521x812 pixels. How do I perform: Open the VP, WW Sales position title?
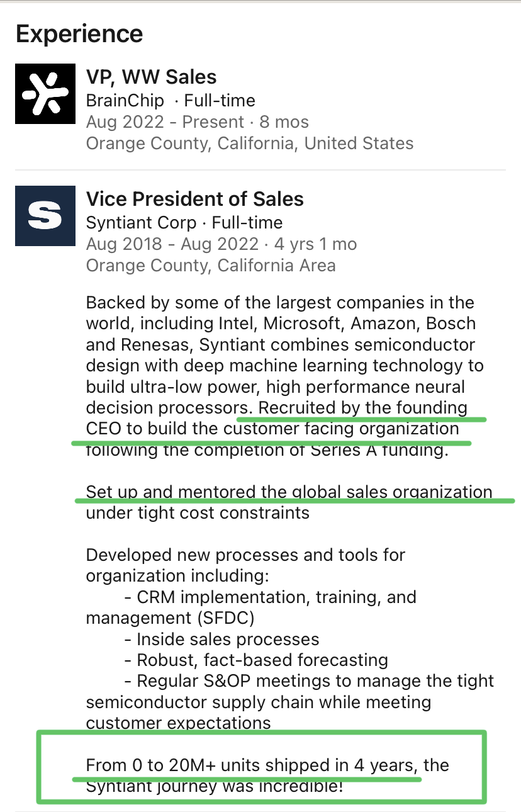151,77
